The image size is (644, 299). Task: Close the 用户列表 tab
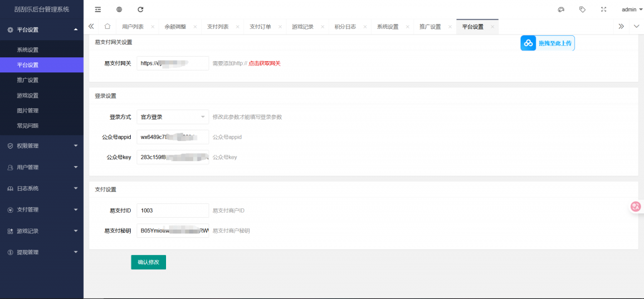click(152, 26)
